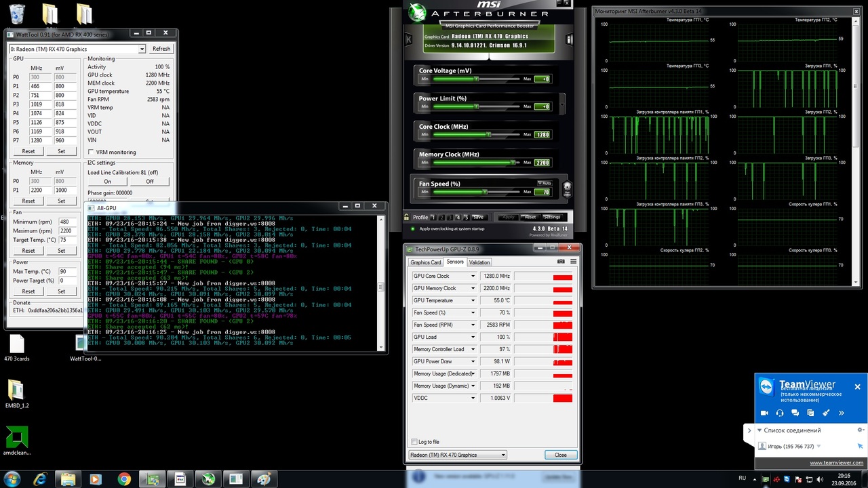
Task: Click the Afterburner information 'i' side button
Action: pos(569,39)
